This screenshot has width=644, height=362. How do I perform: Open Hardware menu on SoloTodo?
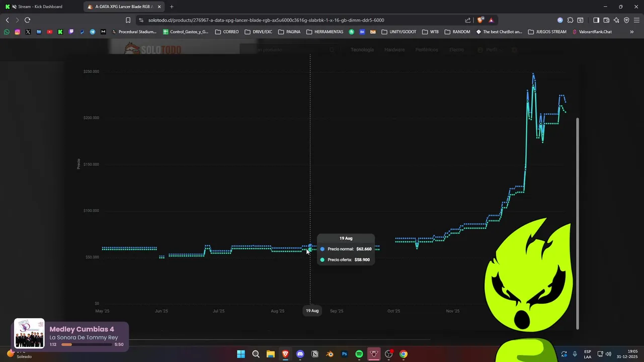point(394,50)
